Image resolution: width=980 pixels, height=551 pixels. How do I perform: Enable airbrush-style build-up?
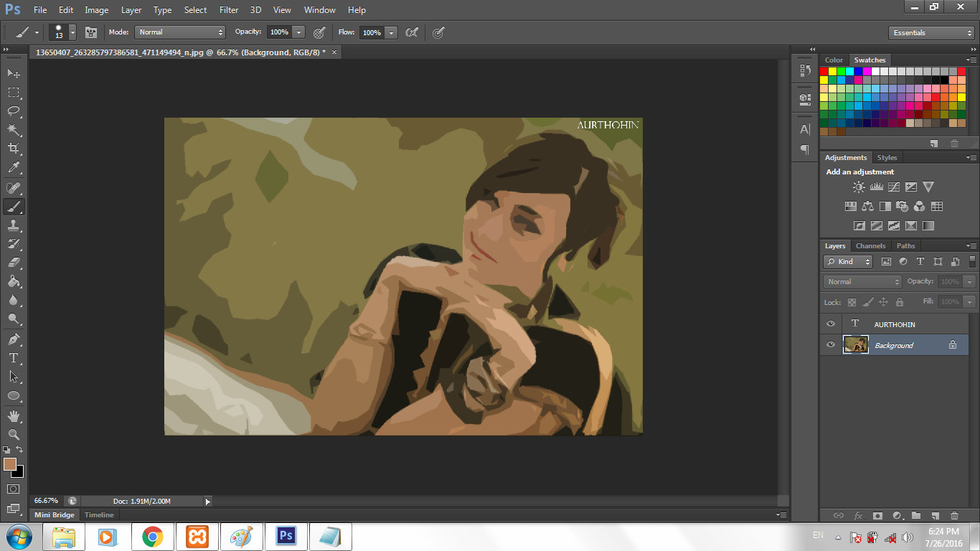[x=412, y=32]
